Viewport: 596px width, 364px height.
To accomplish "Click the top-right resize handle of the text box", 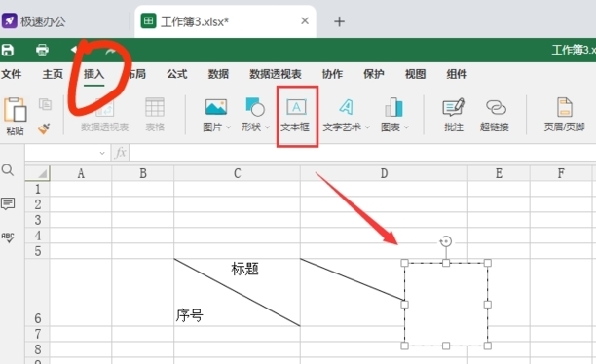I will tap(488, 263).
